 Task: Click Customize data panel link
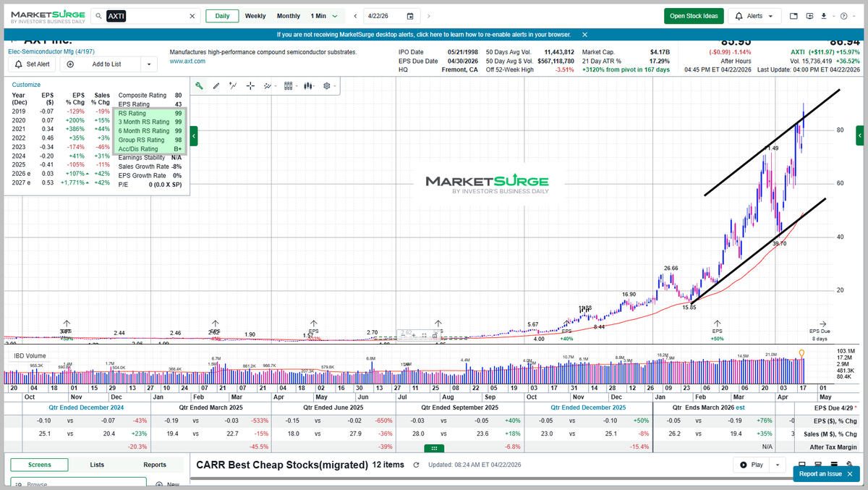(27, 85)
